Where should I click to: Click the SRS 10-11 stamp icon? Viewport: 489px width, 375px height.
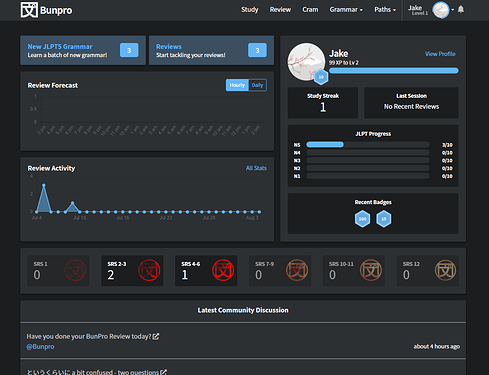[371, 270]
